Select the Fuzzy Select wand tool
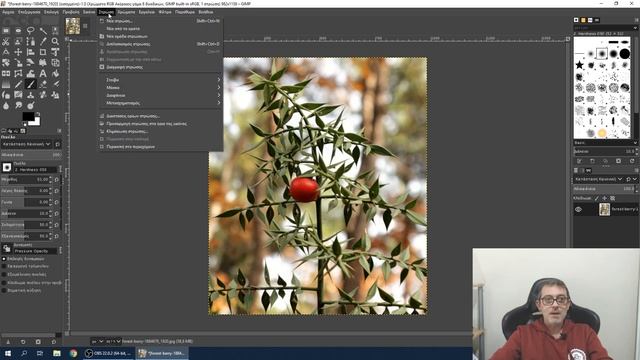The width and height of the screenshot is (640, 360). pos(43,31)
